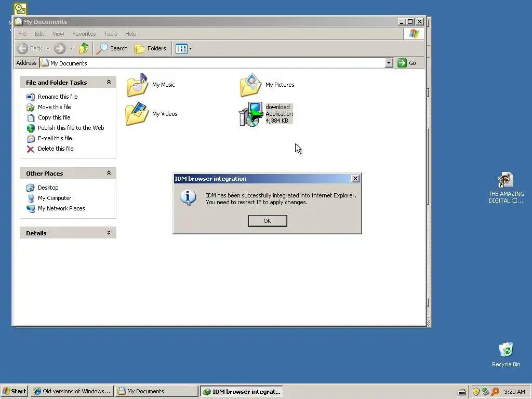Select THE AMAZING DIGITAL CI... desktop shortcut
The image size is (532, 399).
[x=506, y=188]
